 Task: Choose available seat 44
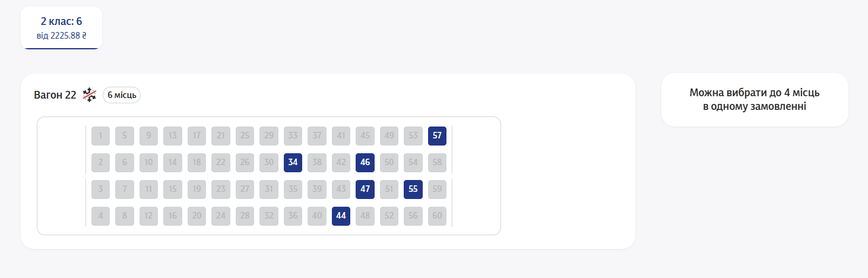pos(341,216)
